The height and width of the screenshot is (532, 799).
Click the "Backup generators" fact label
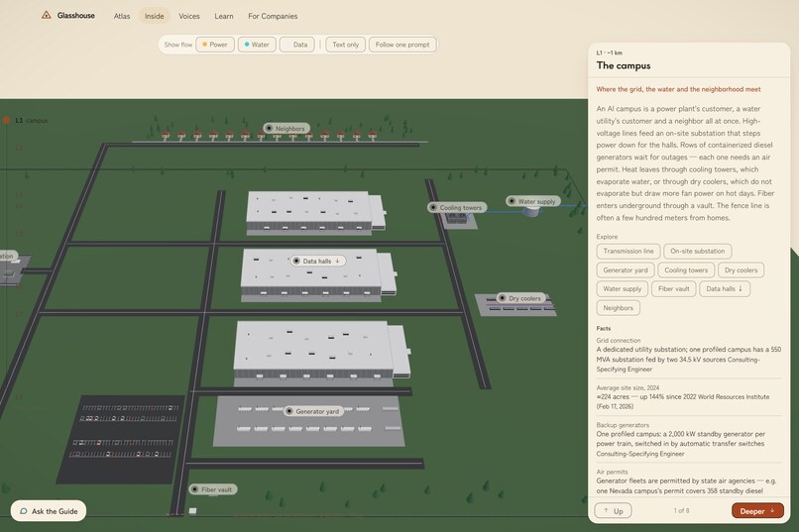pyautogui.click(x=623, y=425)
